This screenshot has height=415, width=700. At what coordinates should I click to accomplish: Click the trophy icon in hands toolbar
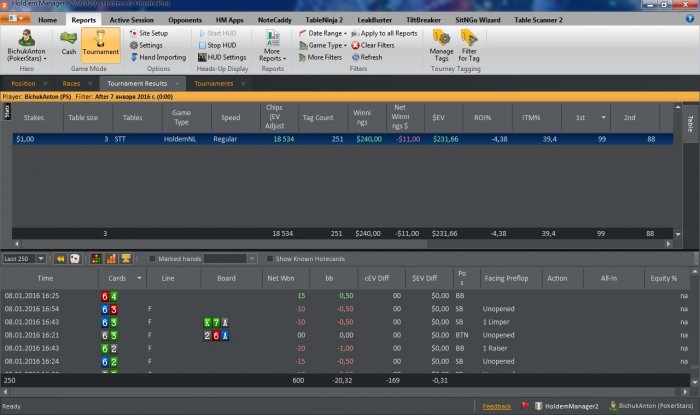pos(126,258)
